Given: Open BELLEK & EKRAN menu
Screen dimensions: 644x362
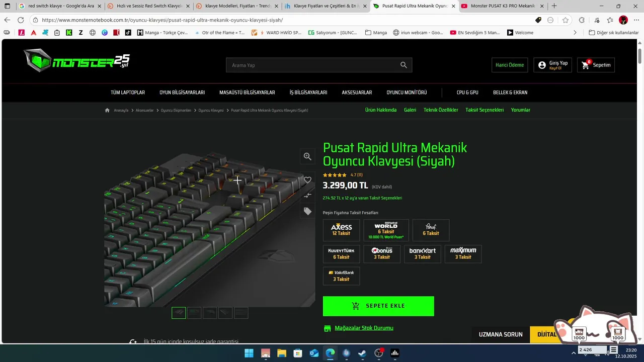Looking at the screenshot, I should point(510,93).
